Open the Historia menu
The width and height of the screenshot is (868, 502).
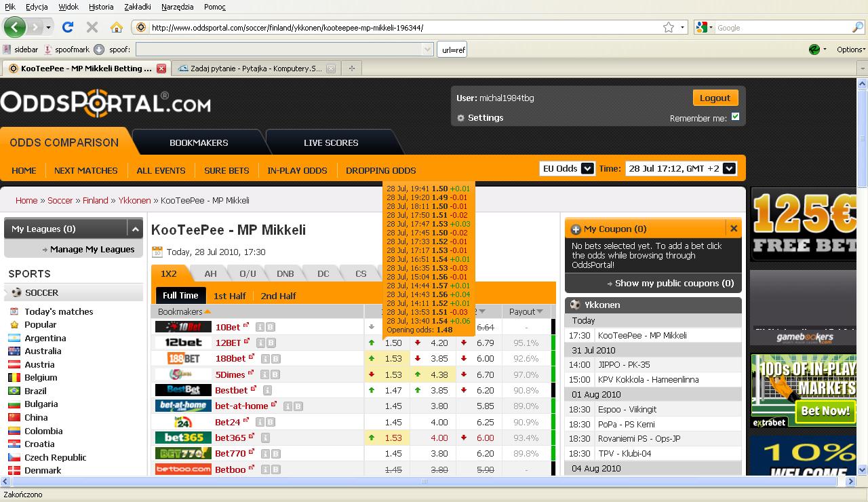[x=101, y=7]
